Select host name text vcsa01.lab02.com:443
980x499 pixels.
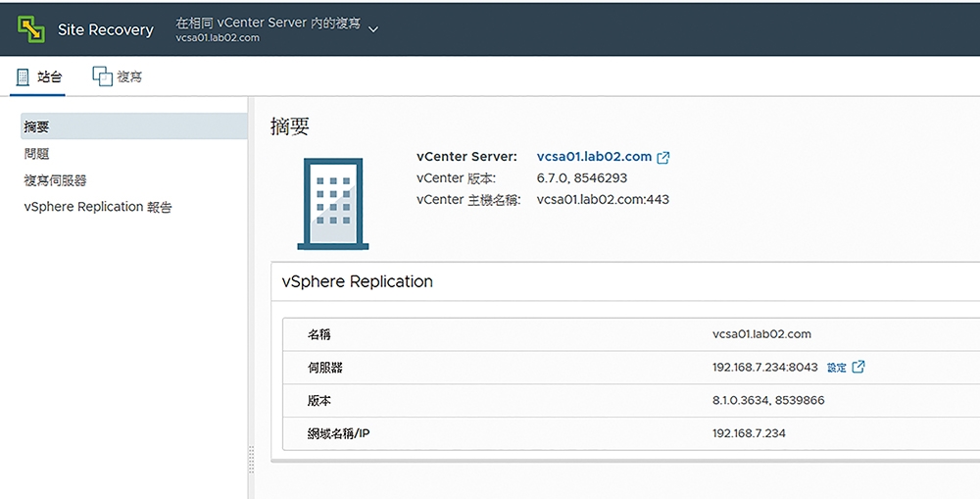(x=603, y=199)
